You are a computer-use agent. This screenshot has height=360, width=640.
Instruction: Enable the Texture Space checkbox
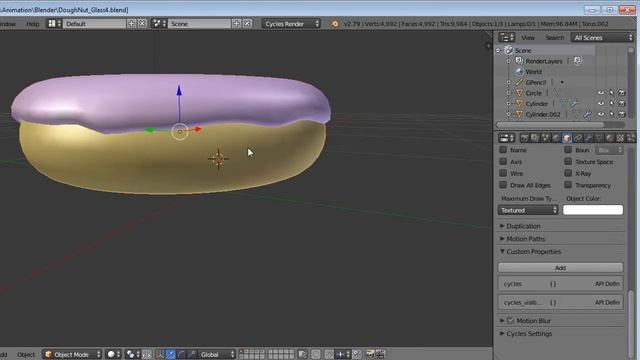coord(568,162)
